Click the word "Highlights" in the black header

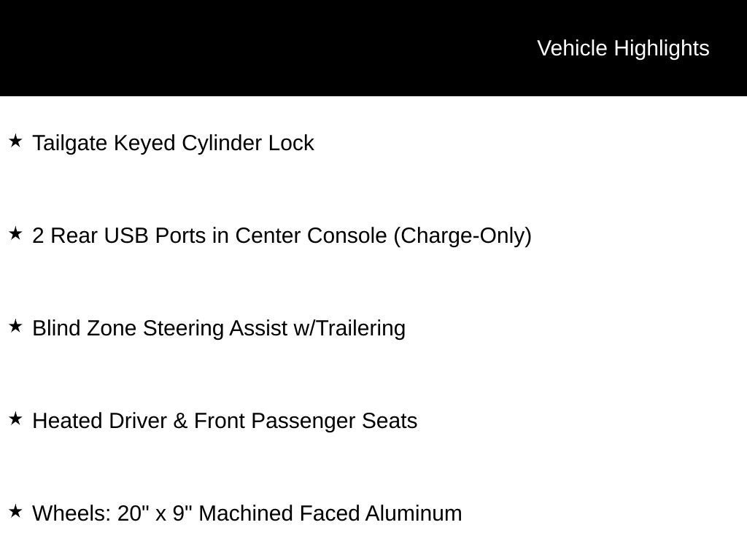[x=662, y=48]
